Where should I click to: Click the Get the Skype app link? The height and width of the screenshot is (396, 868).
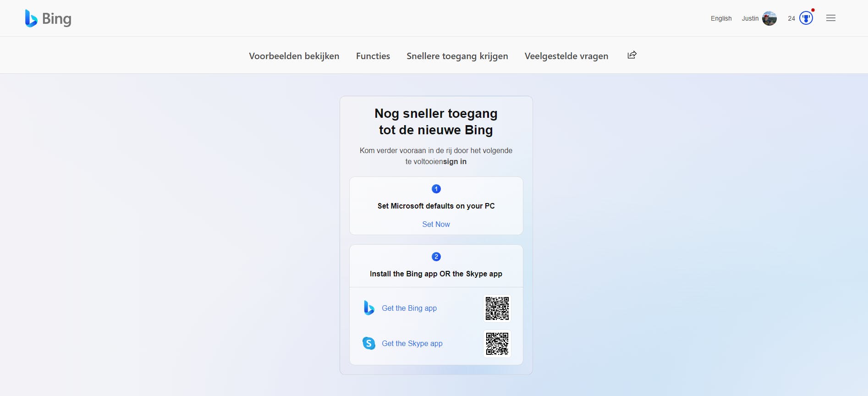412,343
